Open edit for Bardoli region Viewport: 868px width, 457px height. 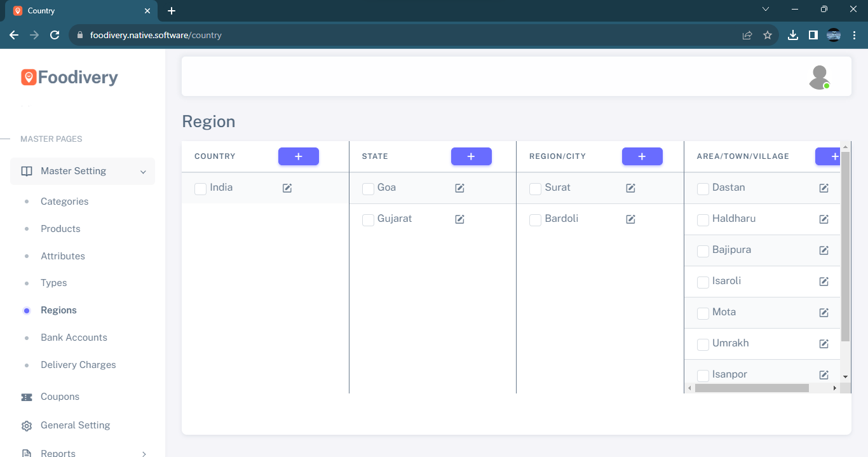click(x=630, y=219)
